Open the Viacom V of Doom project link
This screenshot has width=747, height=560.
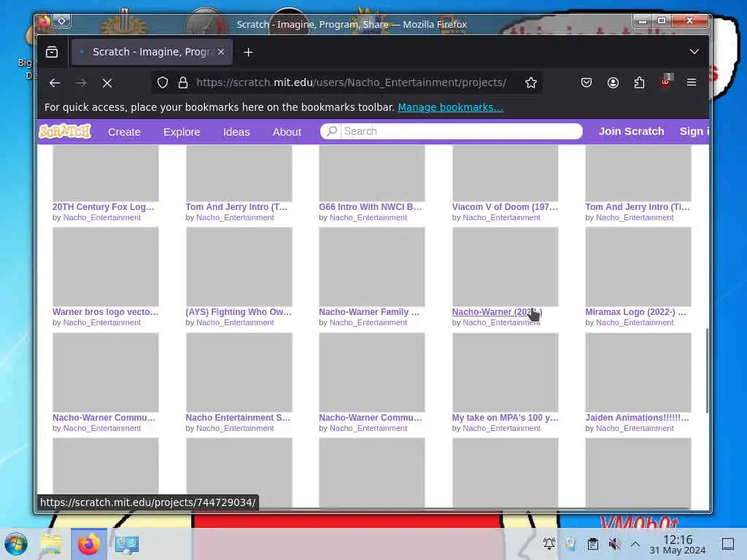505,206
